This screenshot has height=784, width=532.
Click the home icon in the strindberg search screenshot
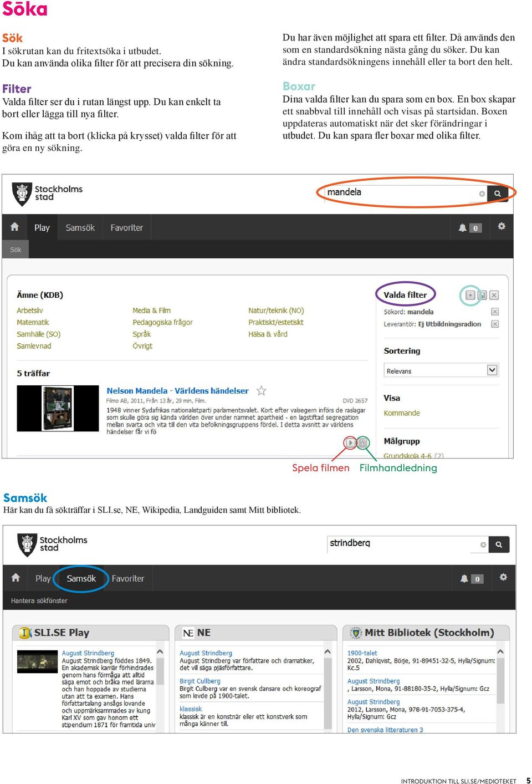coord(16,578)
